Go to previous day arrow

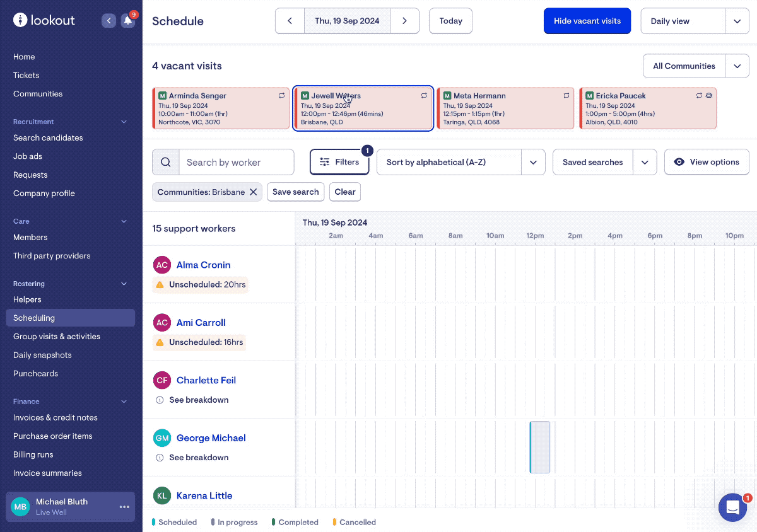[290, 21]
